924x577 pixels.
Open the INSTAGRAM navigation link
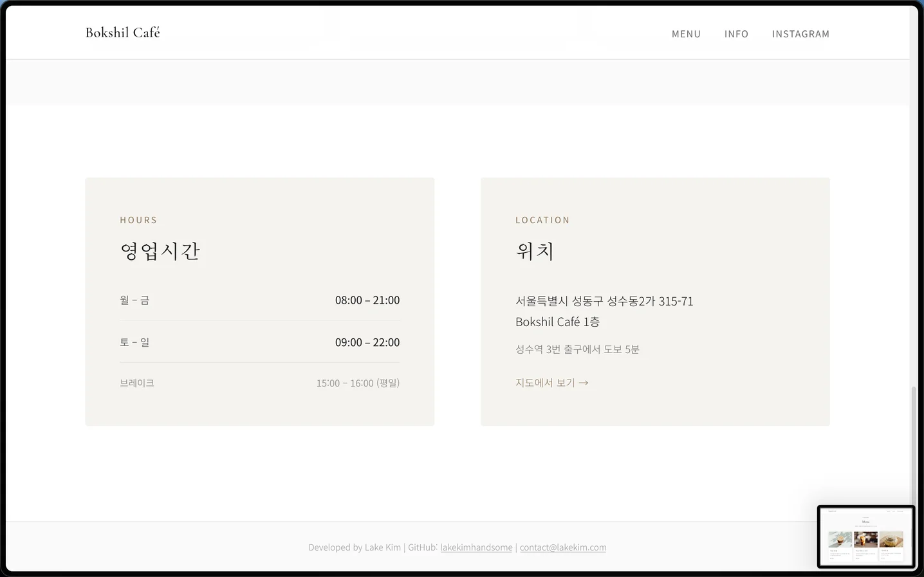[800, 34]
